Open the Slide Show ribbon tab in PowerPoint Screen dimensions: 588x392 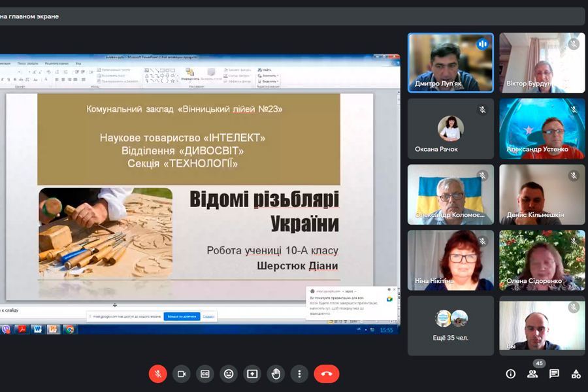click(x=27, y=63)
